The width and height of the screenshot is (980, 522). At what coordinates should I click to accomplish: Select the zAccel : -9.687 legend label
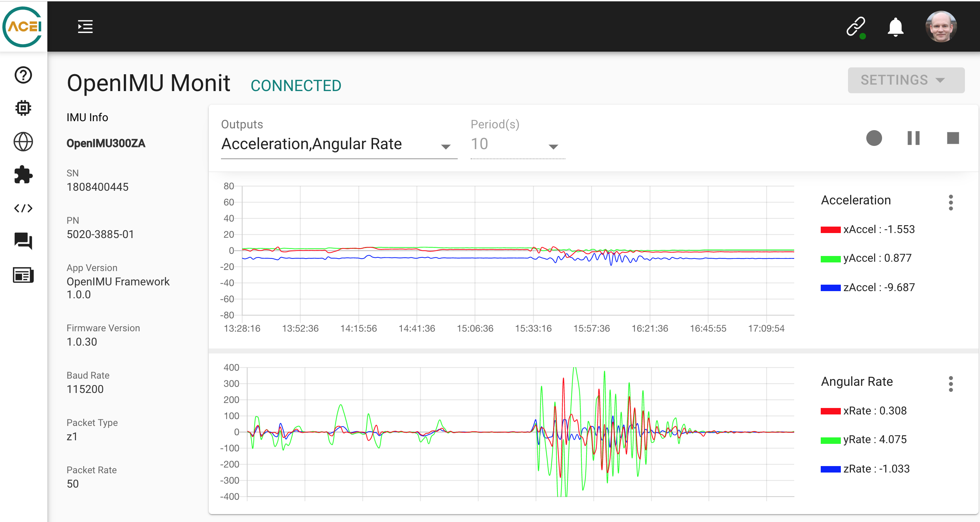(879, 288)
